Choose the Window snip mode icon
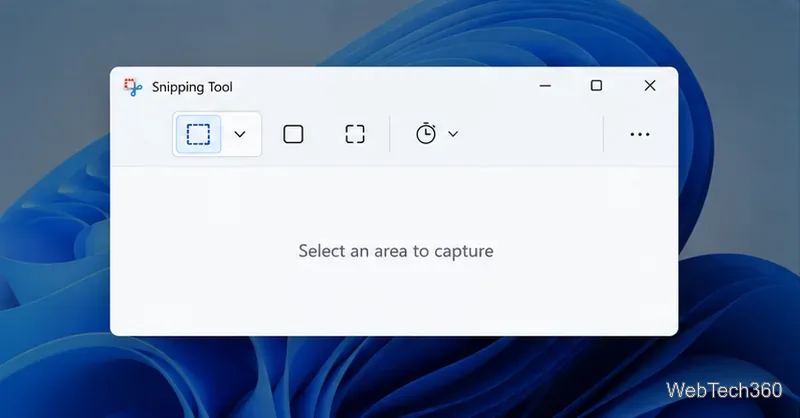800x418 pixels. pyautogui.click(x=293, y=134)
